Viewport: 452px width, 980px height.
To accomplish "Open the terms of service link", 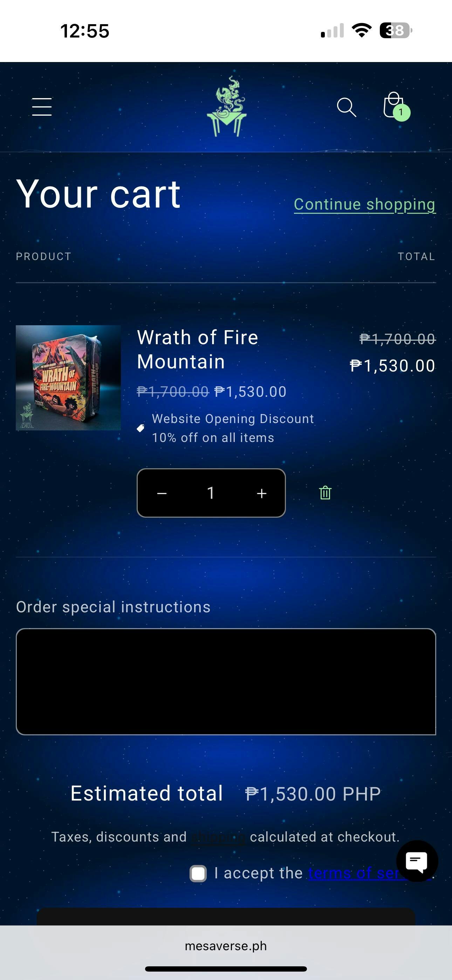I will pos(369,873).
